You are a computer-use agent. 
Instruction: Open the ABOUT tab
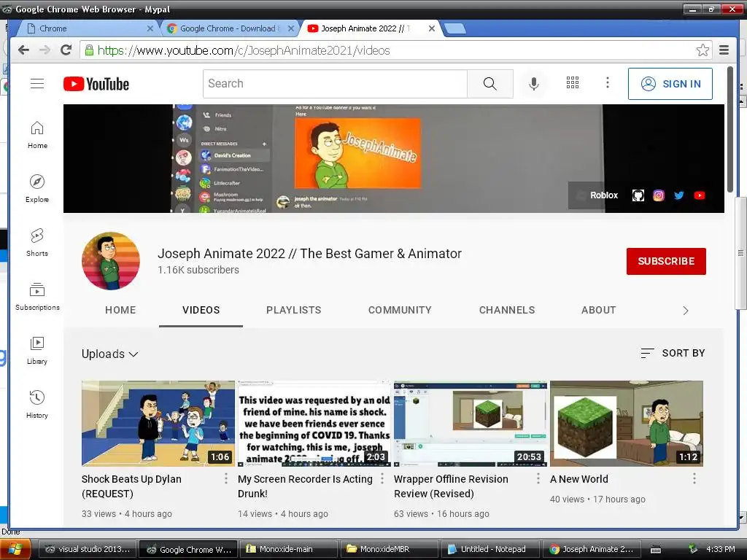coord(598,310)
